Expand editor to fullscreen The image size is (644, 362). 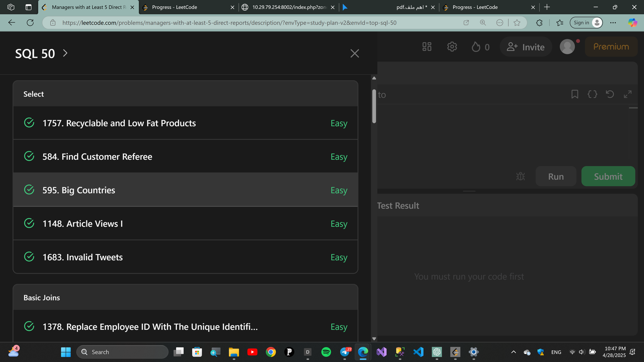tap(628, 94)
